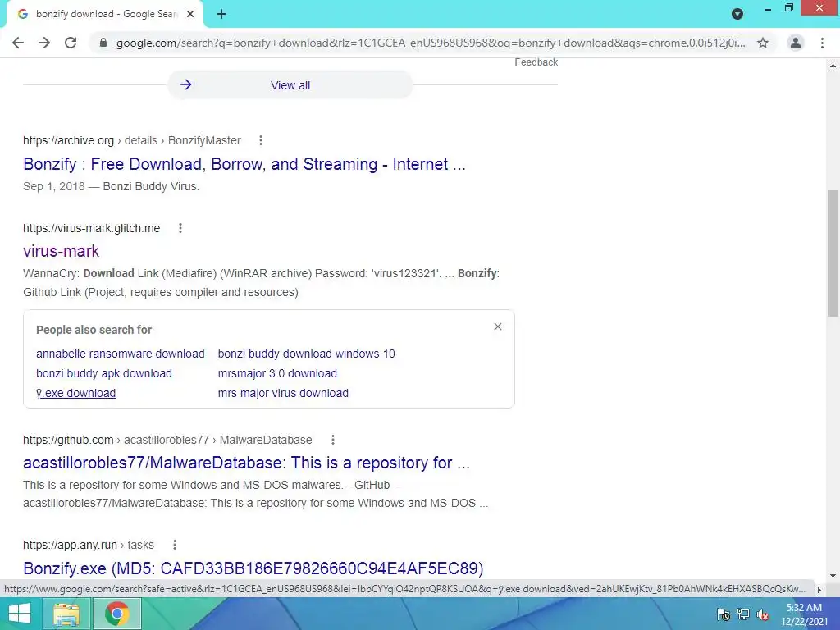Click the Chrome icon in the taskbar

coord(117,614)
